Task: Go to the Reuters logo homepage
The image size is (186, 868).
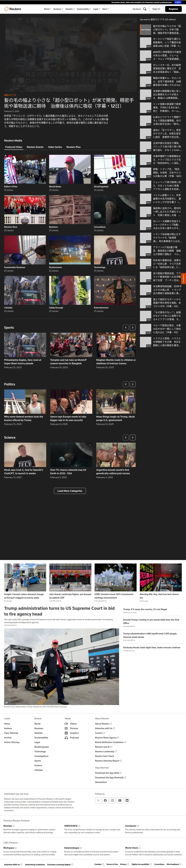Action: (12, 9)
